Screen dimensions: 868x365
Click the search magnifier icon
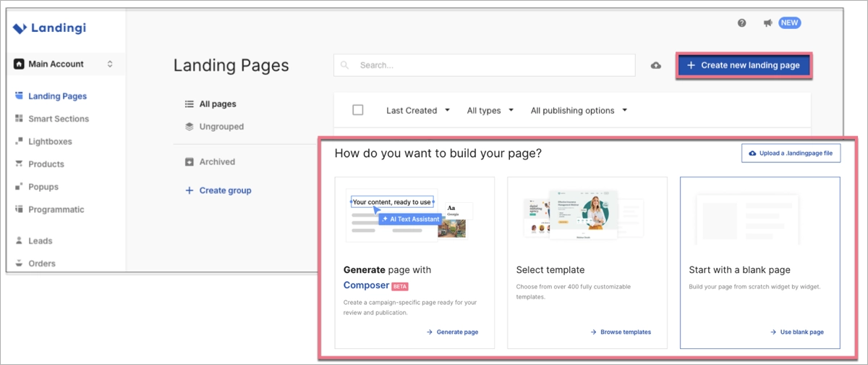point(345,65)
